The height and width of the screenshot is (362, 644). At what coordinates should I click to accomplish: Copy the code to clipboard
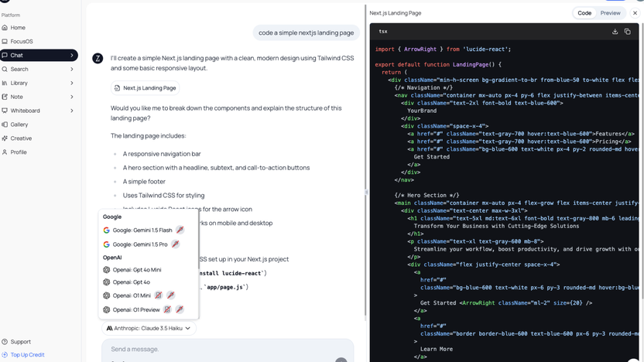pos(627,32)
